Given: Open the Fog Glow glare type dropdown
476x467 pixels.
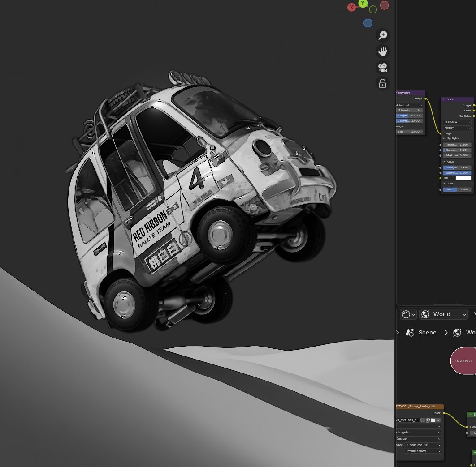Looking at the screenshot, I should (457, 122).
